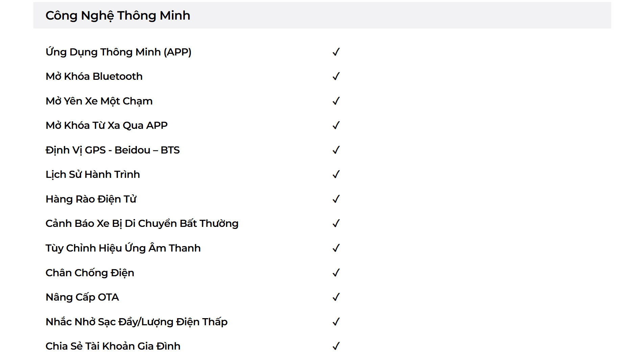Click the checkmark for Cảnh Báo Xe Bị Di Chuyển
Screen dimensions: 644x354
point(336,223)
